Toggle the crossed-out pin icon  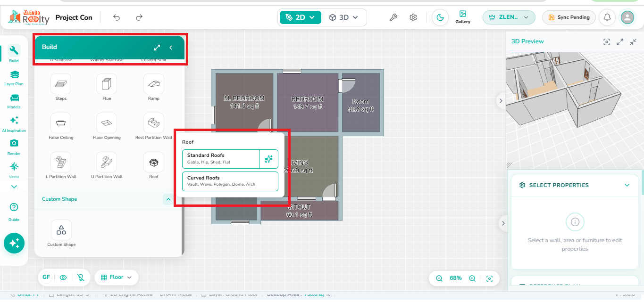pos(81,278)
